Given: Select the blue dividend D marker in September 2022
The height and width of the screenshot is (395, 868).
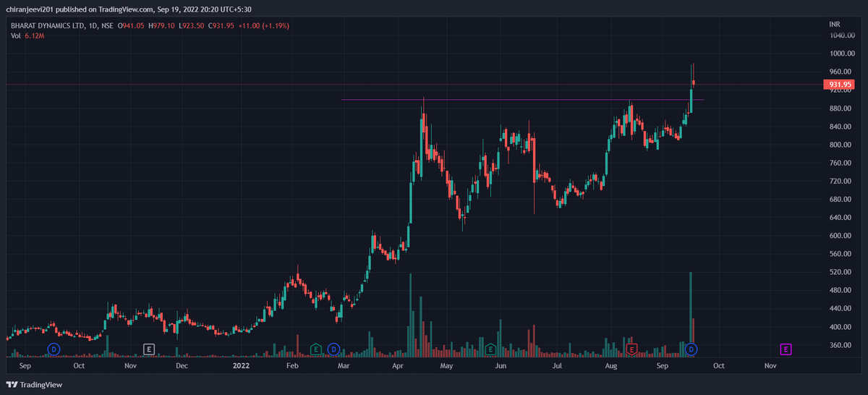Looking at the screenshot, I should point(692,349).
